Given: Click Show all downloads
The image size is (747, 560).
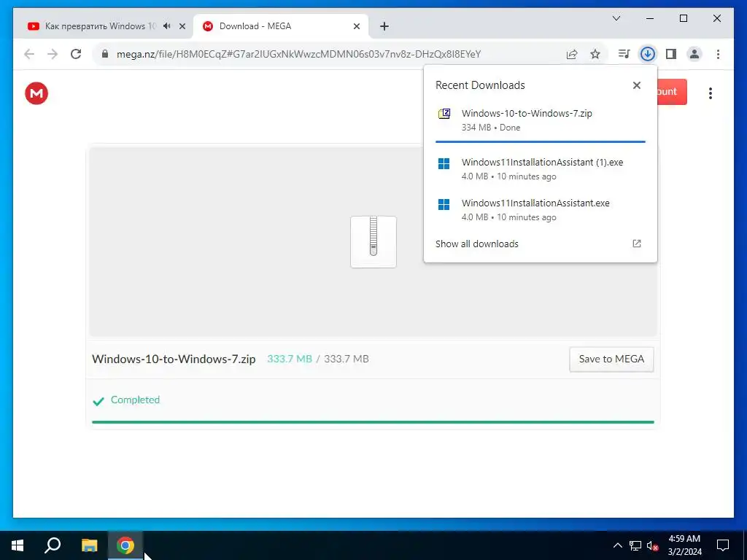Looking at the screenshot, I should click(x=477, y=244).
